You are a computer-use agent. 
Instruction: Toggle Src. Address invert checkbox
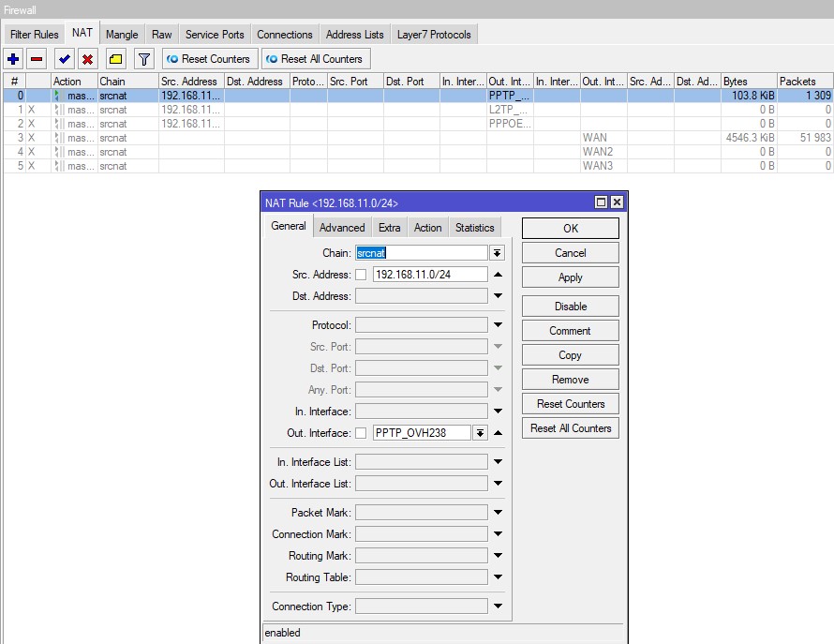coord(361,275)
